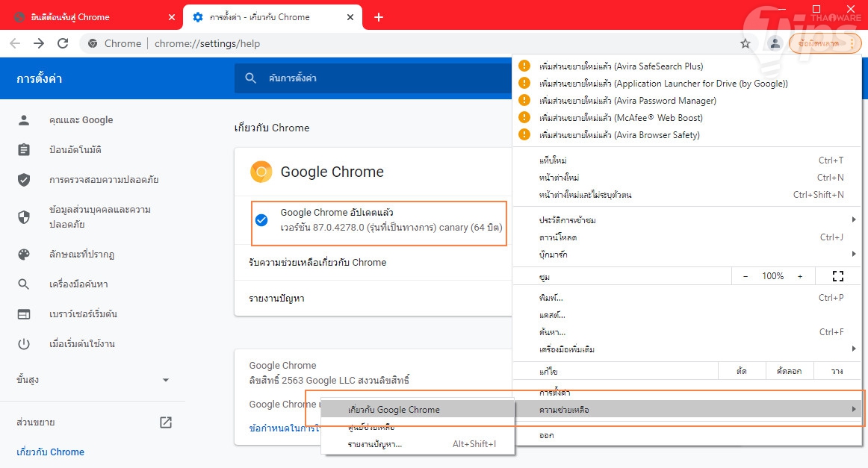Click the fullscreen icon in zoom row
Screen dimensions: 868x468
point(837,276)
